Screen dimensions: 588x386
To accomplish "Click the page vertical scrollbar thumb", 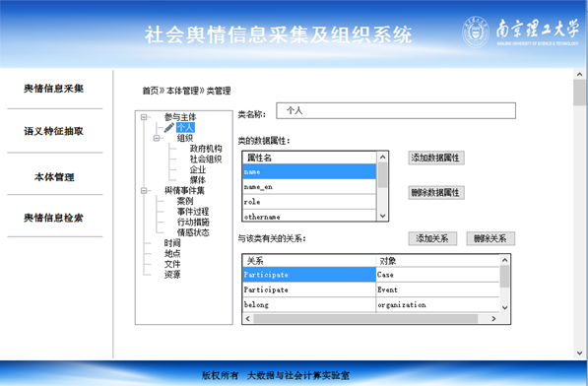I will click(x=580, y=93).
